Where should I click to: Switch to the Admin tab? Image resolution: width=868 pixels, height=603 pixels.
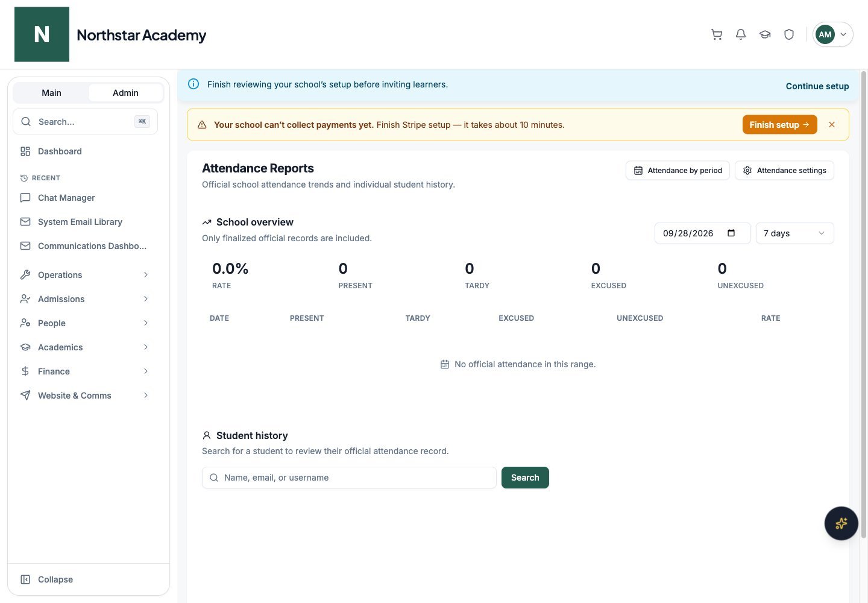click(125, 93)
